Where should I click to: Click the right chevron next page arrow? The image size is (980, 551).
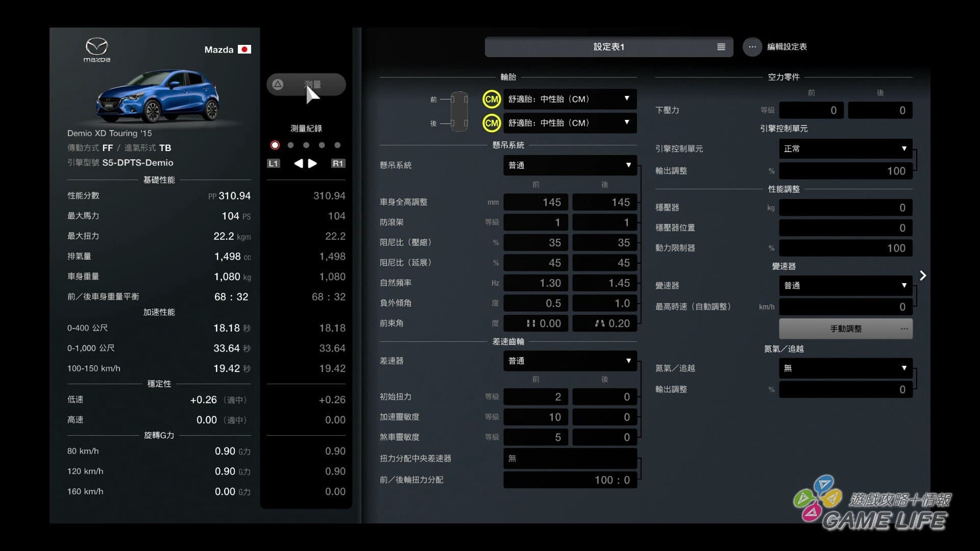click(922, 276)
